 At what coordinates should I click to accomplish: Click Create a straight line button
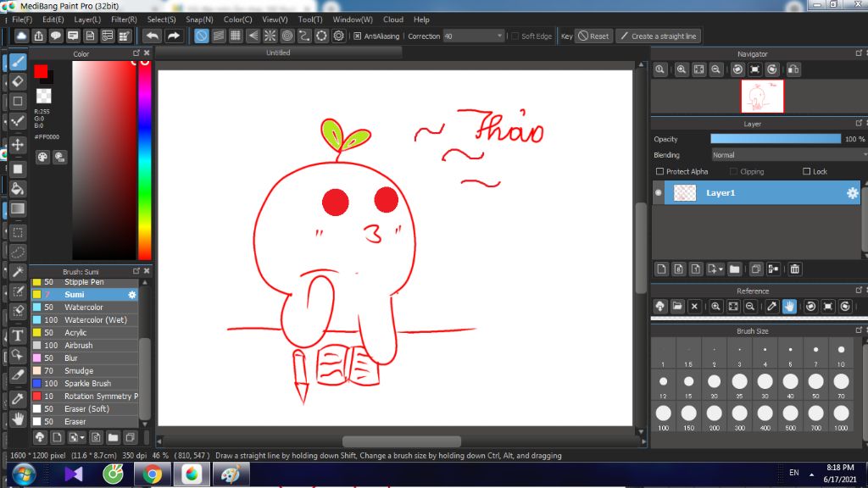click(x=658, y=36)
